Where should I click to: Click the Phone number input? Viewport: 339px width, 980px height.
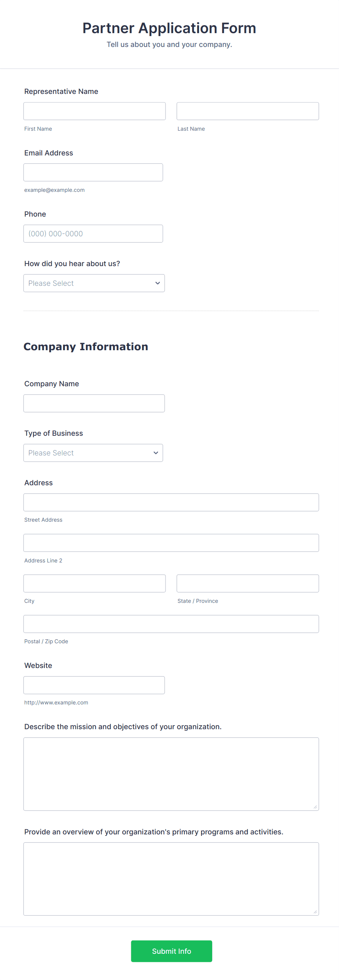coord(93,233)
